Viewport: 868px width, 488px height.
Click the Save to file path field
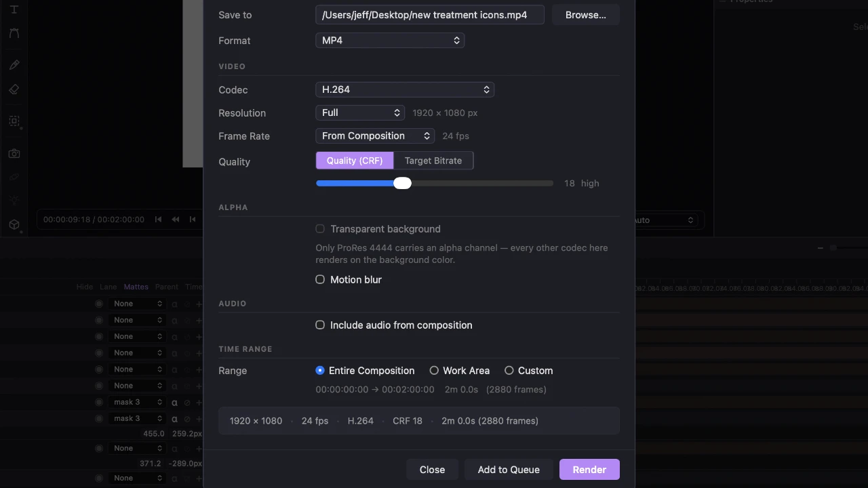pyautogui.click(x=430, y=15)
